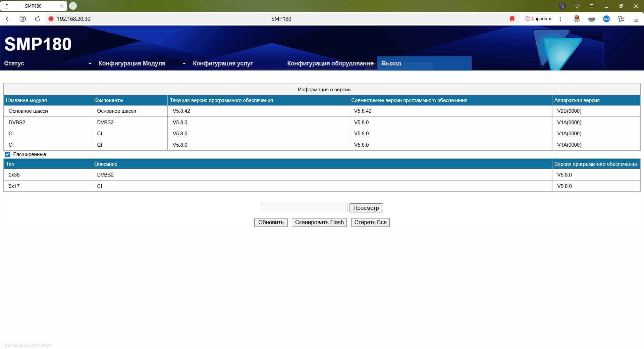Open the browser hamburger menu

pyautogui.click(x=592, y=6)
